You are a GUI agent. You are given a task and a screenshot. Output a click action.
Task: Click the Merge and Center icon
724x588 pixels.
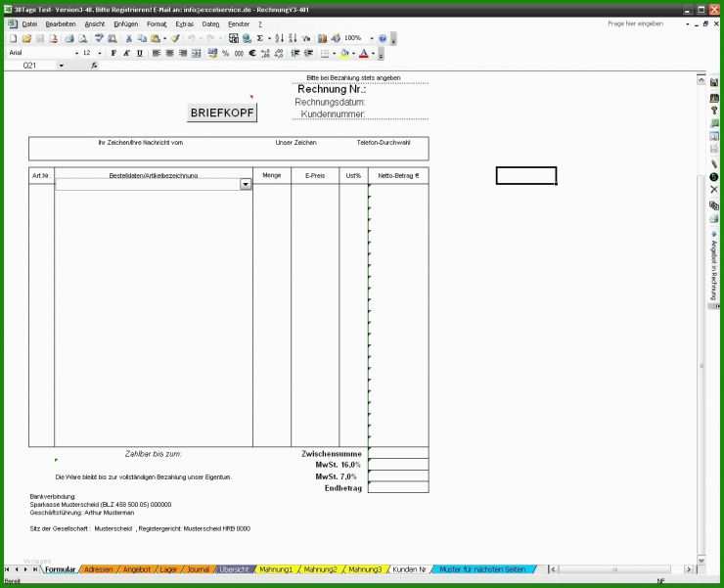click(197, 53)
